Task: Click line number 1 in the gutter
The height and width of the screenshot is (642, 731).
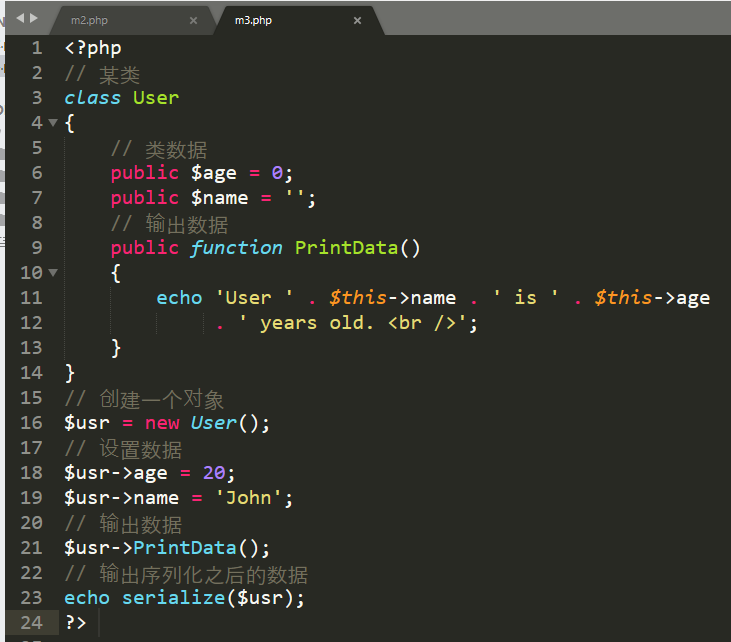Action: tap(37, 48)
